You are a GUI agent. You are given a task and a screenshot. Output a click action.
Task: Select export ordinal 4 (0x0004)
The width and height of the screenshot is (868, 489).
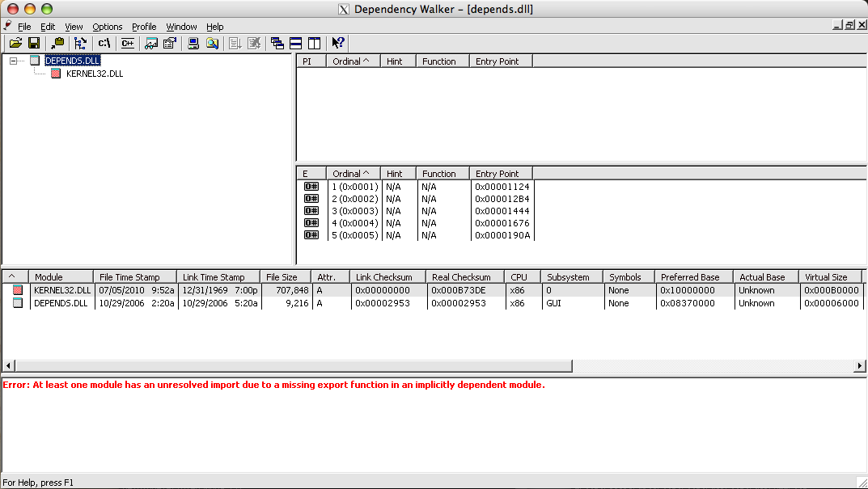(x=355, y=223)
